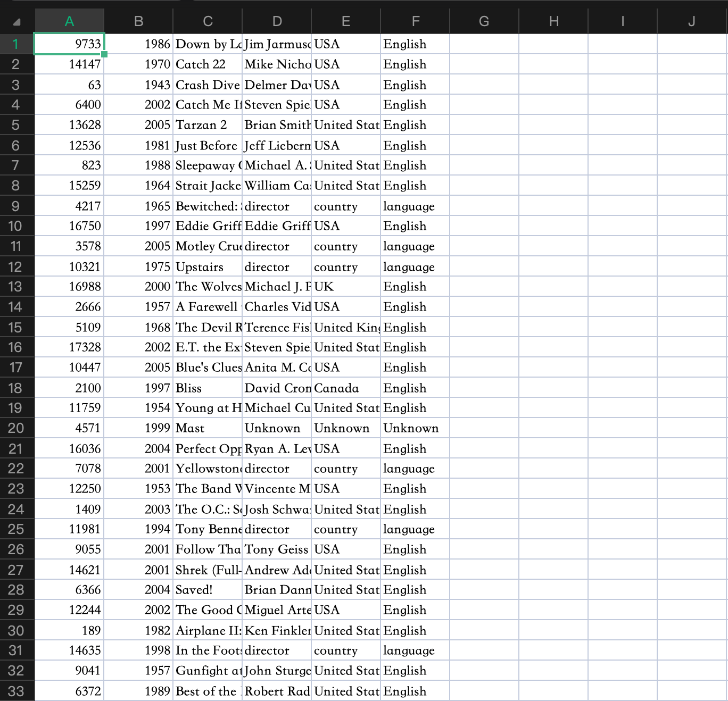The height and width of the screenshot is (701, 728).
Task: Click 'Bewitched:' title cell
Action: [208, 206]
